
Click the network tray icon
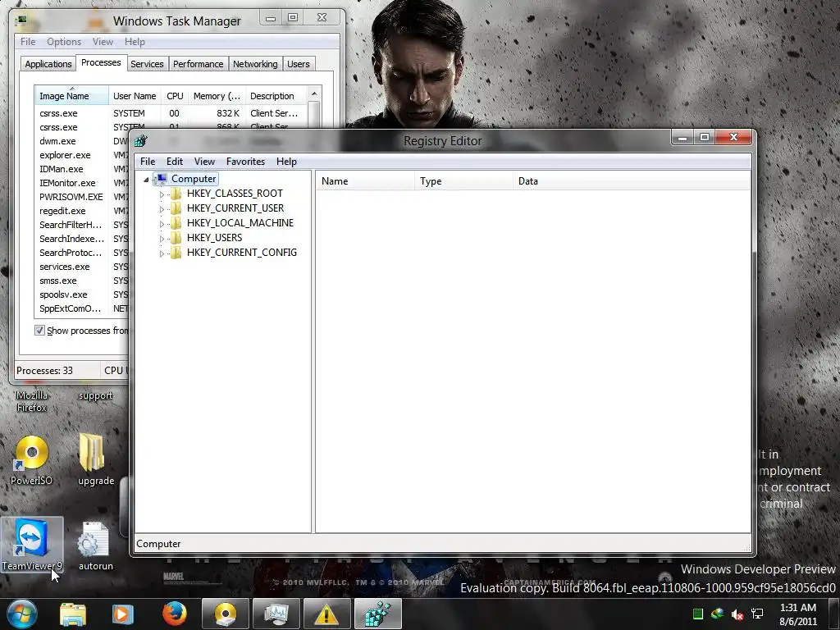point(757,614)
